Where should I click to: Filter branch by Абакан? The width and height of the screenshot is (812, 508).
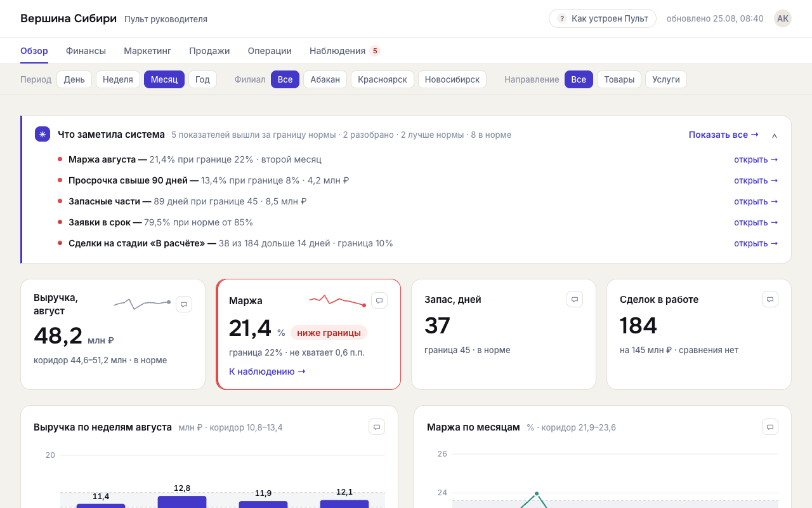(325, 79)
